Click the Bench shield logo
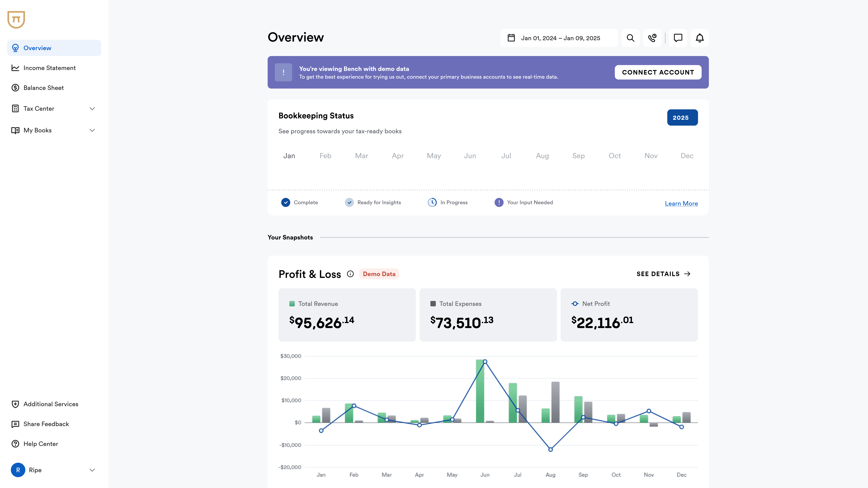Viewport: 868px width, 488px height. pyautogui.click(x=16, y=20)
